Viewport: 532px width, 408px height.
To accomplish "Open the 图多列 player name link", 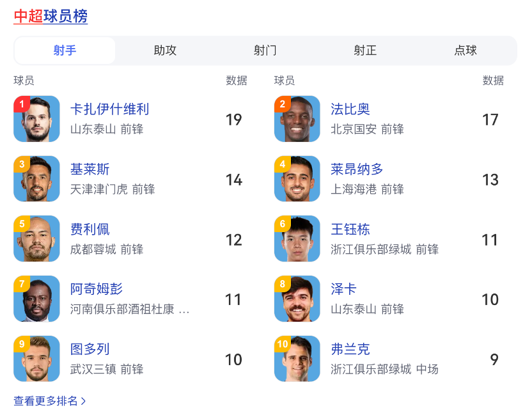I will coord(90,349).
